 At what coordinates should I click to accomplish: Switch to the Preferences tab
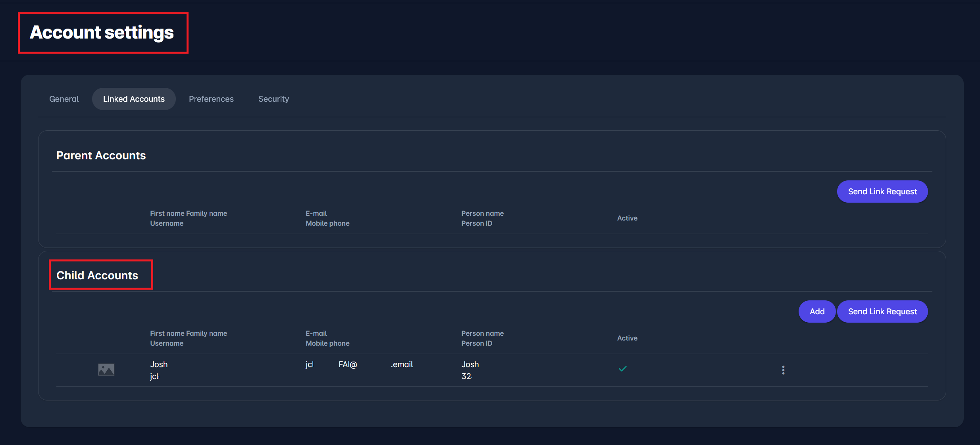211,99
